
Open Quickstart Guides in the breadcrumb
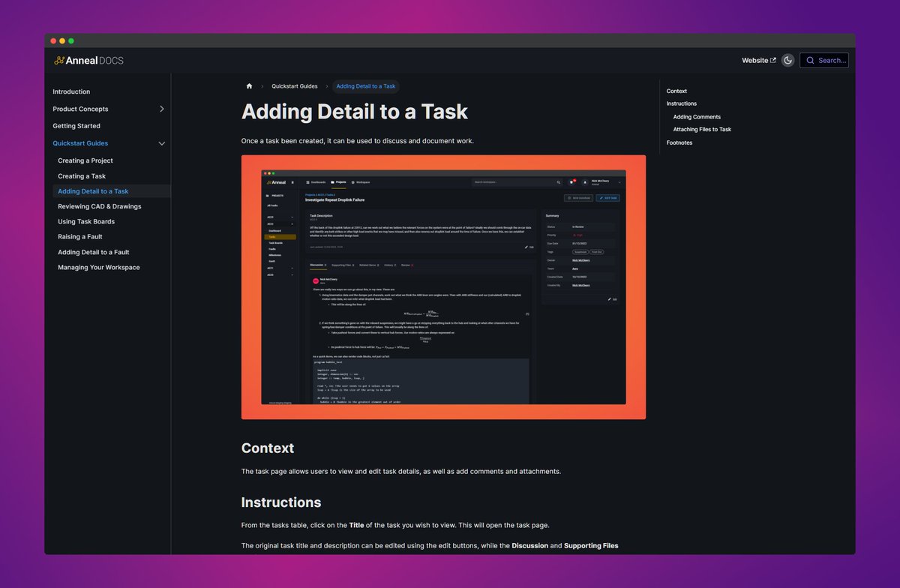coord(295,86)
